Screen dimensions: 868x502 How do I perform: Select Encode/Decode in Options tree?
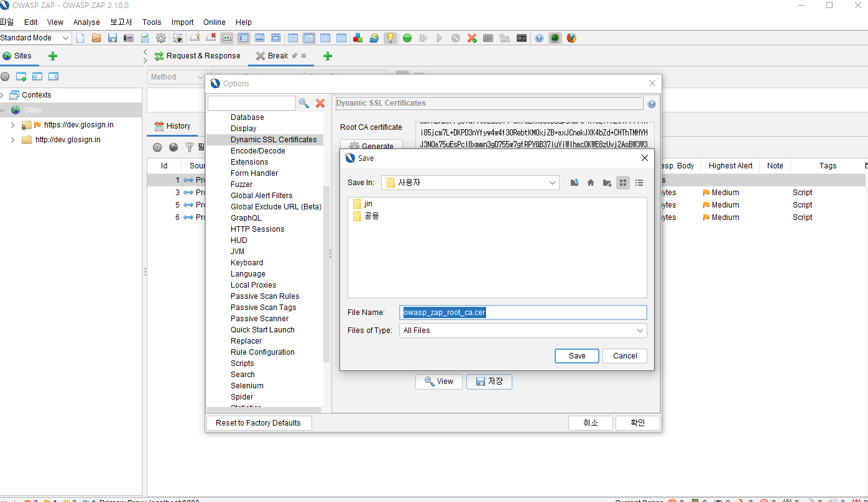(x=257, y=151)
